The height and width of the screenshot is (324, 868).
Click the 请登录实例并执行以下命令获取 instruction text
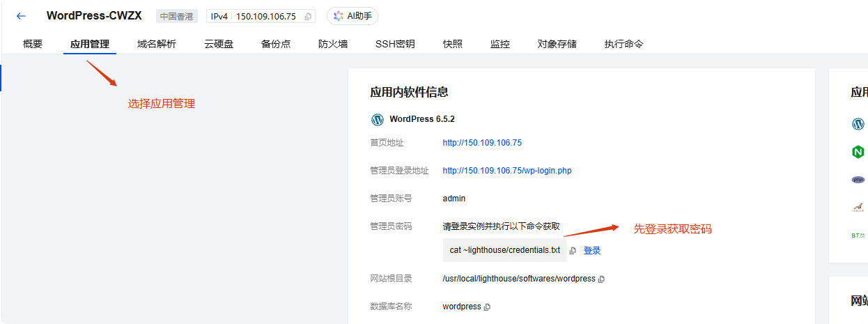(x=501, y=226)
